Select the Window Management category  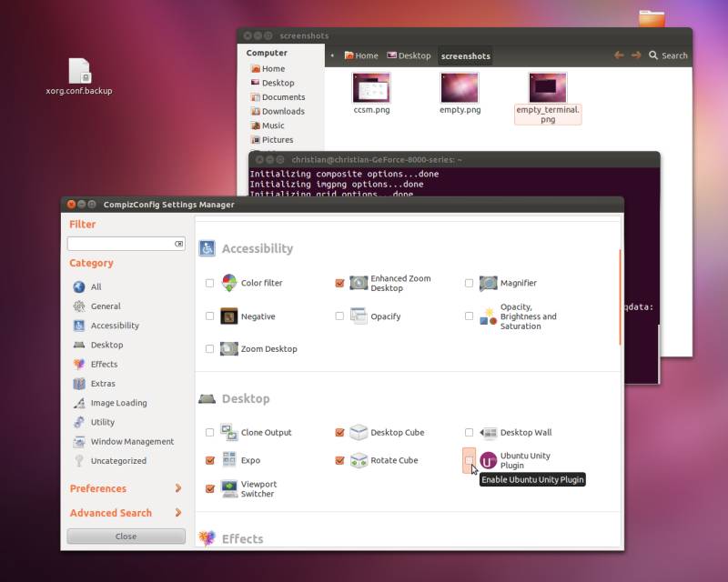[126, 441]
